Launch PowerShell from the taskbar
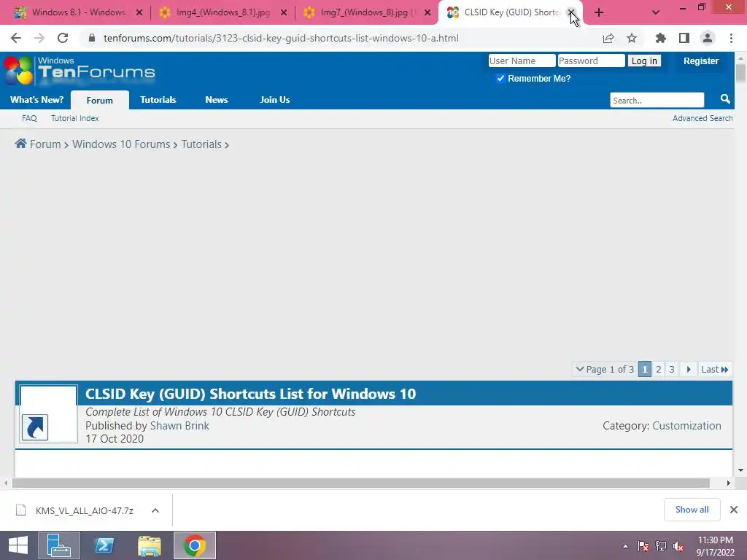 click(x=104, y=545)
